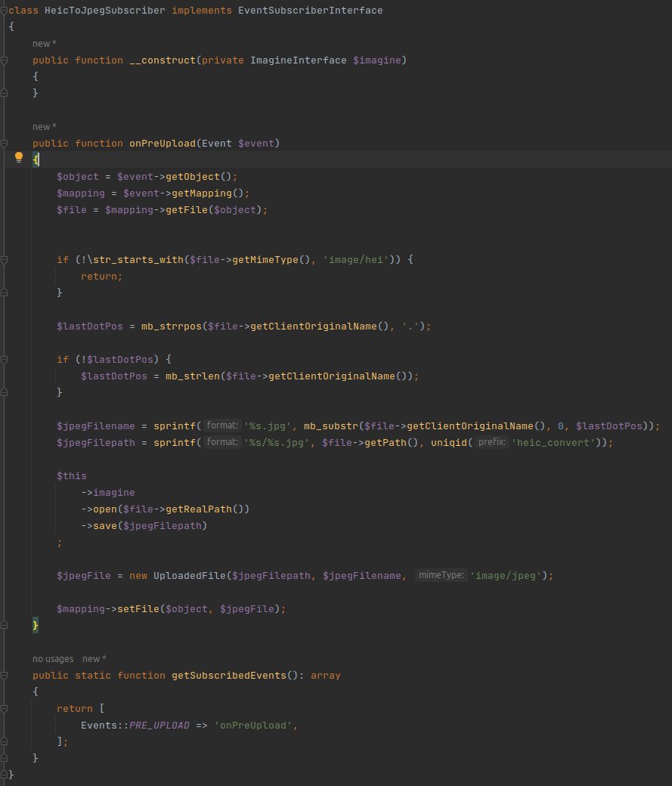Click the 'new *' hint above onPreUpload
This screenshot has width=672, height=786.
click(x=44, y=127)
